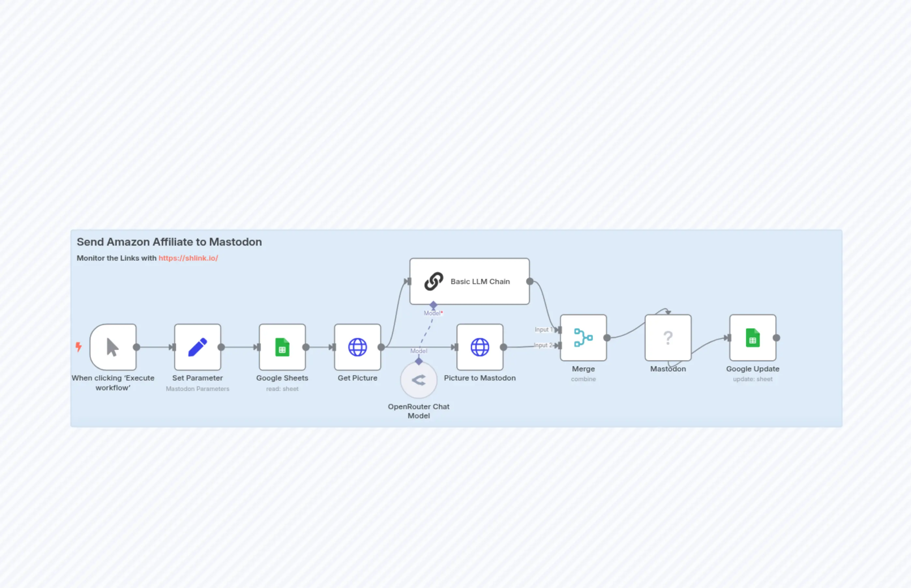911x588 pixels.
Task: Open the Basic LLM Chain node
Action: pyautogui.click(x=469, y=281)
